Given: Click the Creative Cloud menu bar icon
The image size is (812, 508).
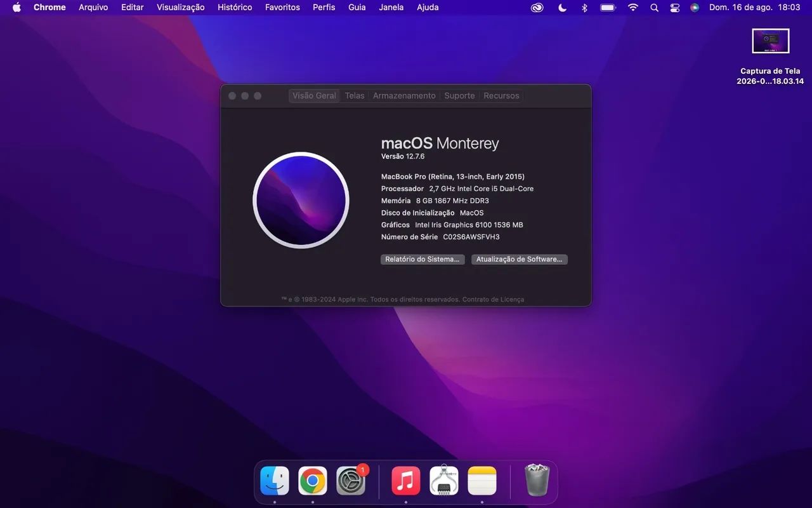Looking at the screenshot, I should 537,8.
